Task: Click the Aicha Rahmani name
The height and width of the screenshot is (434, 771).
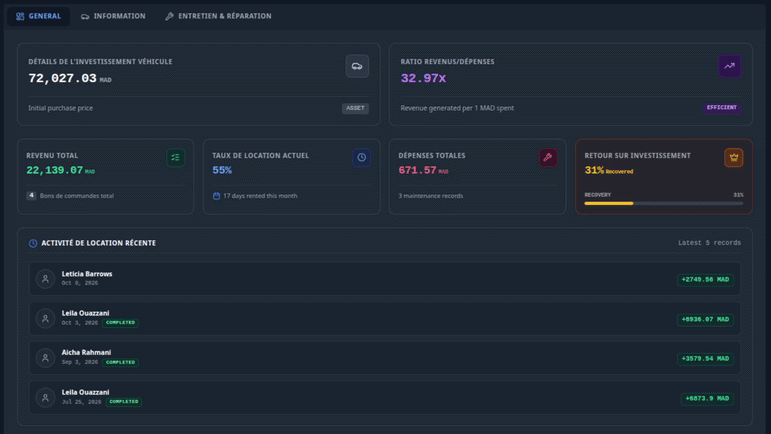Action: 86,352
